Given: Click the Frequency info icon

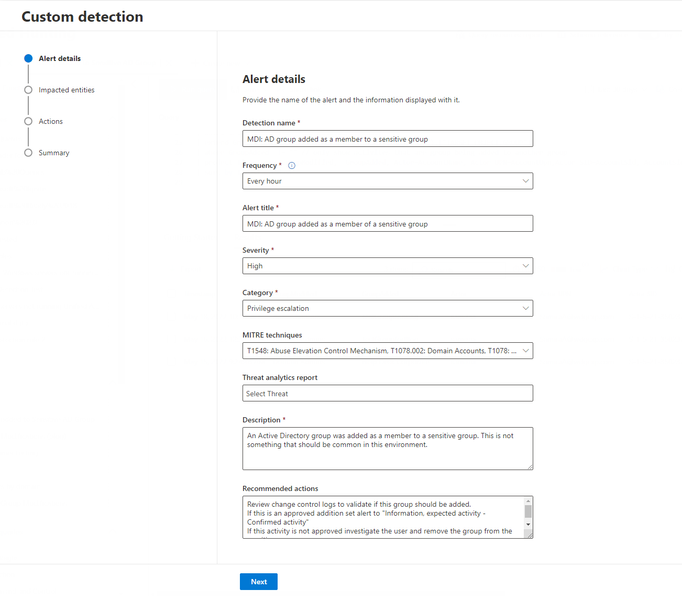Looking at the screenshot, I should (292, 166).
